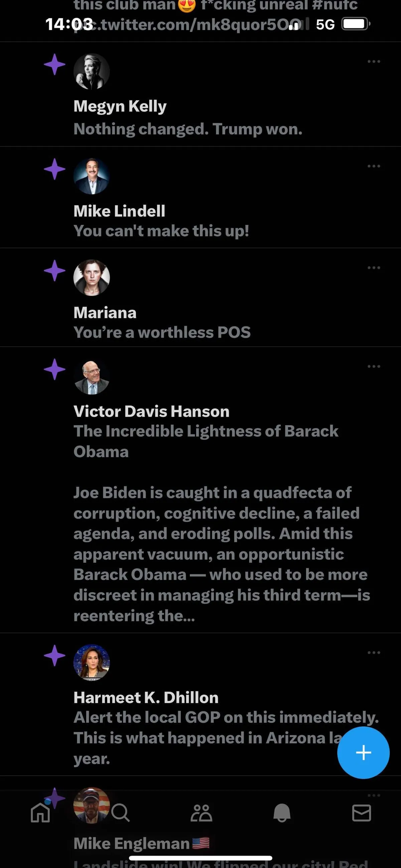Open more options for Victor Davis Hanson post
The height and width of the screenshot is (868, 401).
374,366
